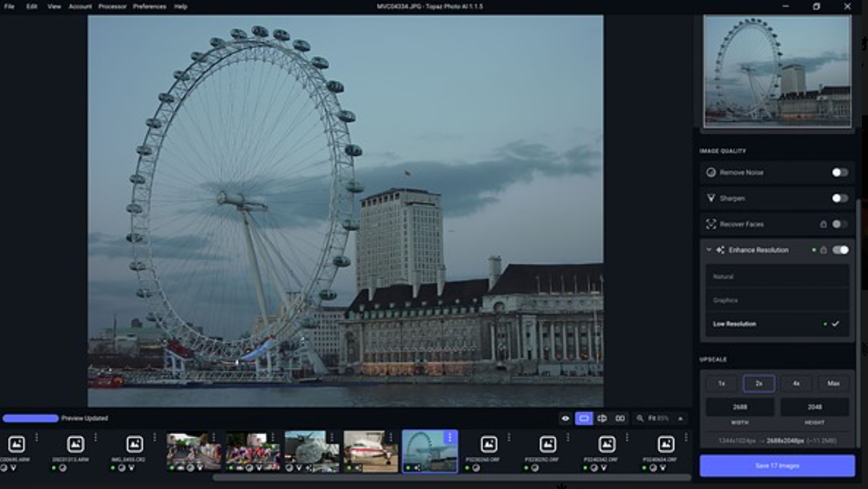
Task: Open three-dot menu for P3240342.ORF
Action: tap(626, 437)
